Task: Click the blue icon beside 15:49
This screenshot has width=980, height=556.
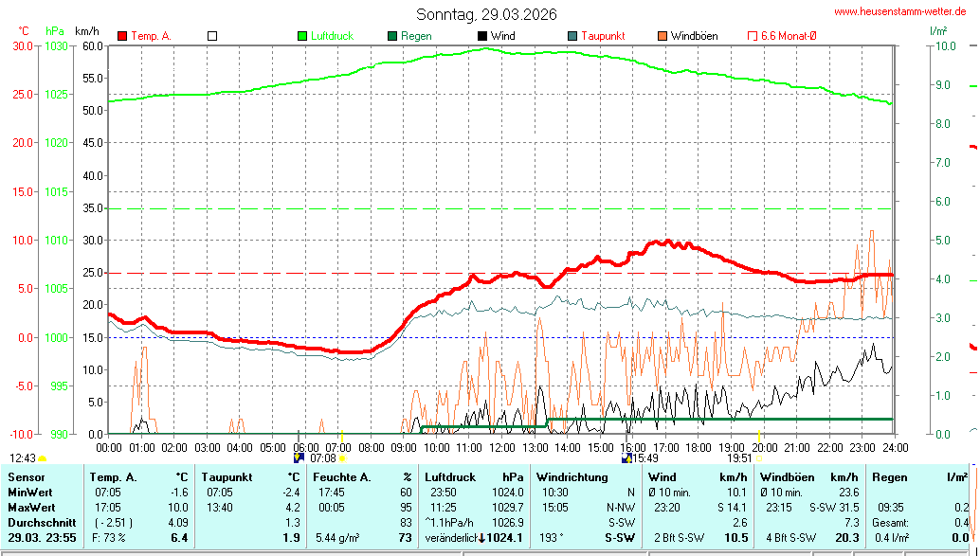Action: (x=626, y=458)
